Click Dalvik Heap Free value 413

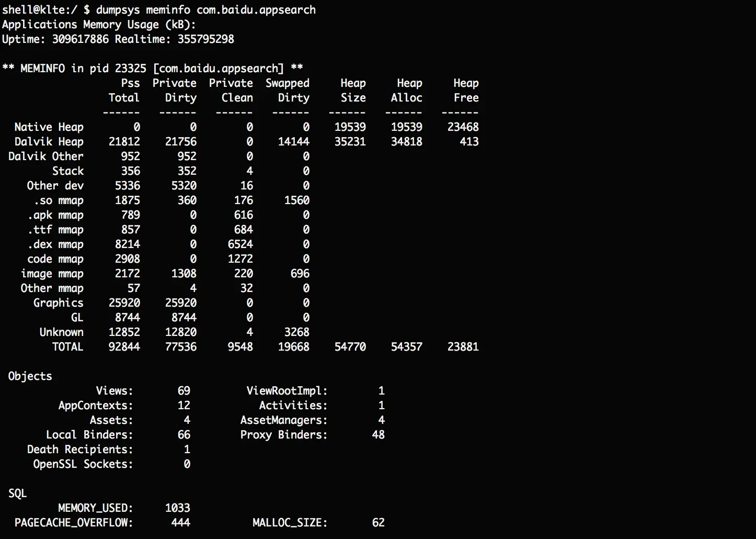tap(469, 142)
